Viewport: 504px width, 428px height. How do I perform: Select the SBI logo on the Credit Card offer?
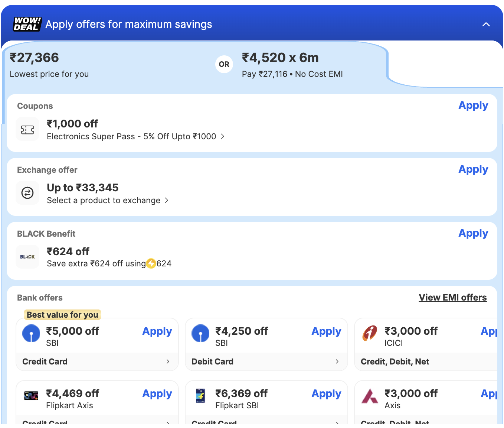[x=31, y=333]
